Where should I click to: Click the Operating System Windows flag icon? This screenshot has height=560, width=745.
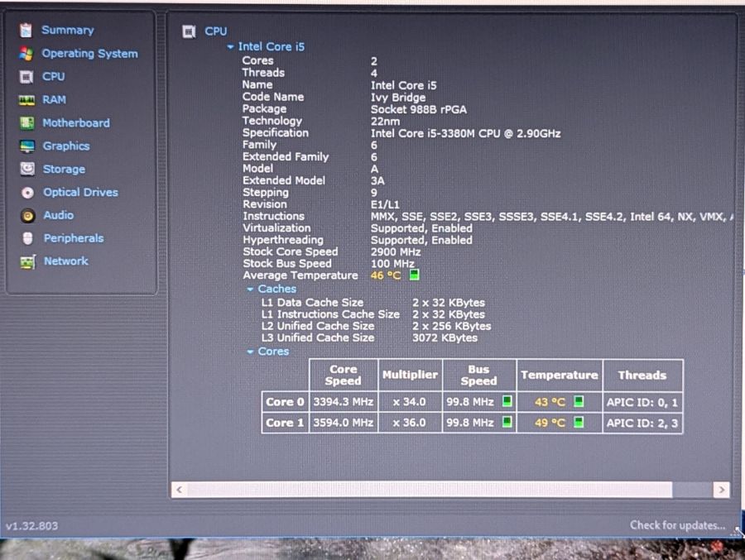[x=26, y=53]
